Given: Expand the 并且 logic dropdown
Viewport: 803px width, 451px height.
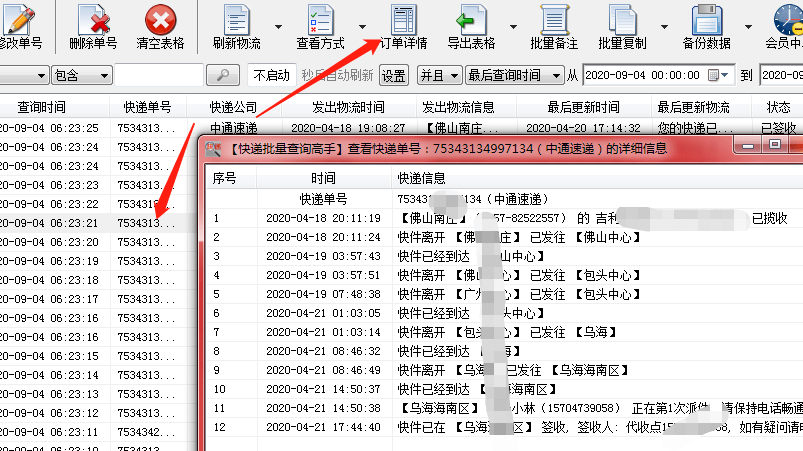Looking at the screenshot, I should click(x=439, y=75).
